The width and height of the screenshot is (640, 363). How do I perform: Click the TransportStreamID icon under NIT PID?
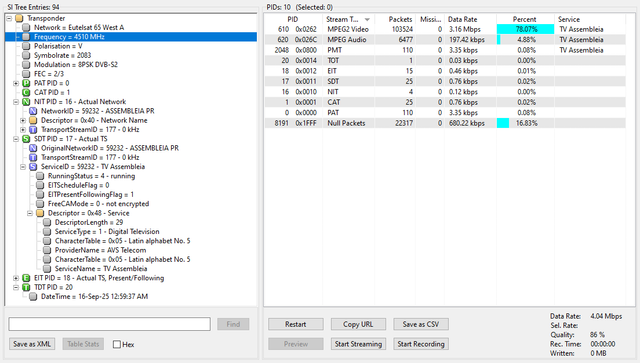[x=33, y=129]
